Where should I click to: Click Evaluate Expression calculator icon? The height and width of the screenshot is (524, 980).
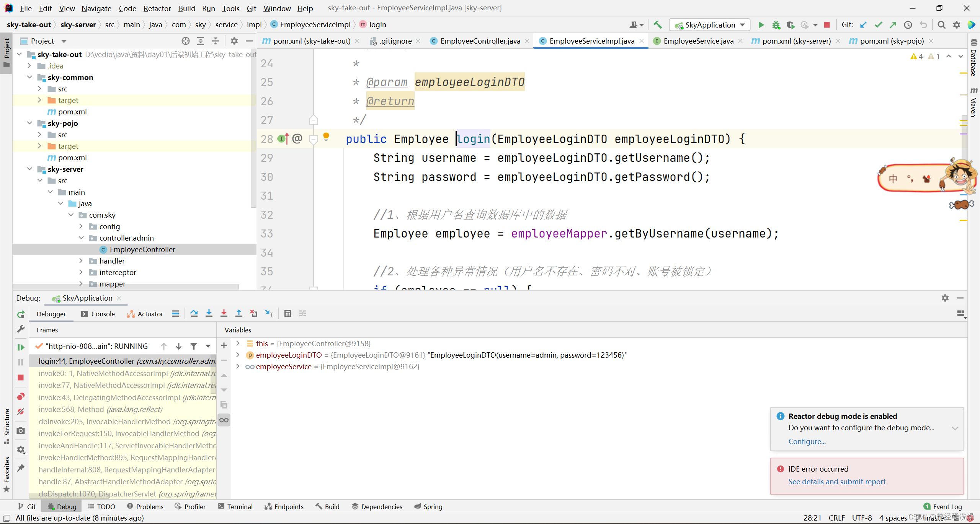pos(288,314)
